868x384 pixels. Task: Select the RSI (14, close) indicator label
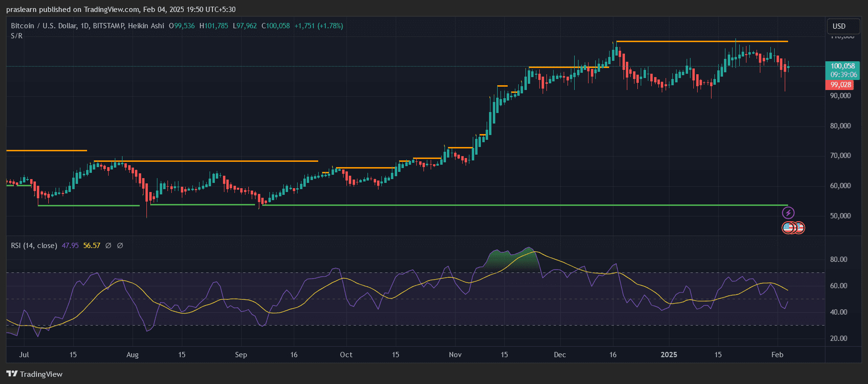click(x=34, y=246)
